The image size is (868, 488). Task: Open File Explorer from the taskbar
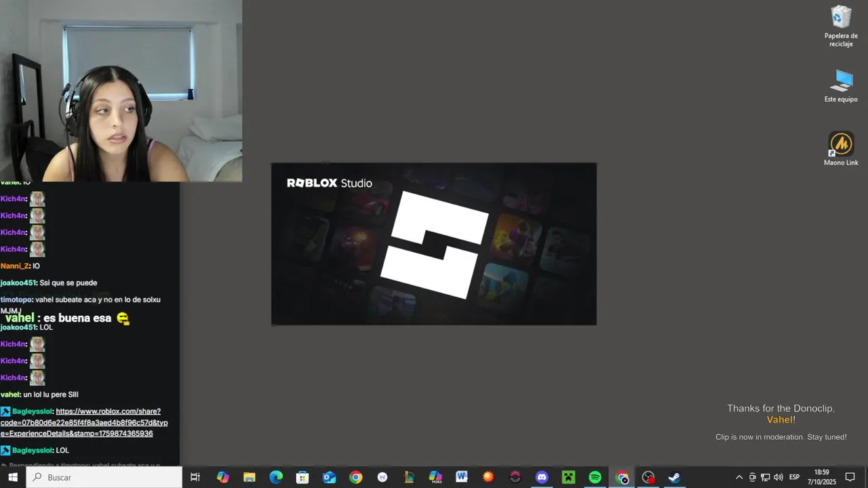(250, 477)
